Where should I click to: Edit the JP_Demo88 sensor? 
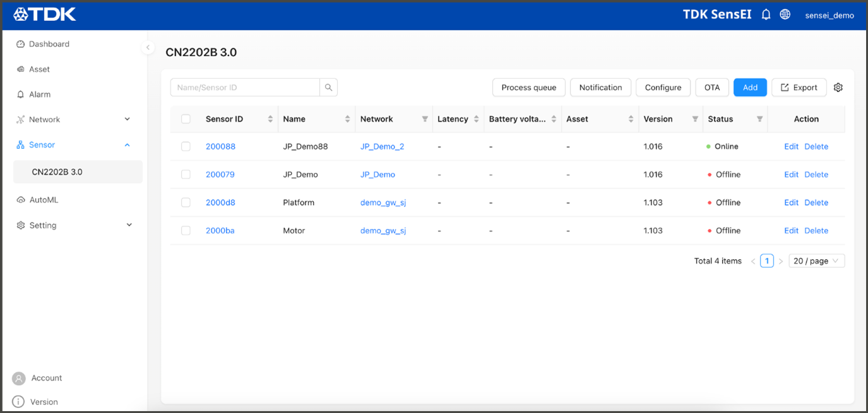[x=791, y=146]
